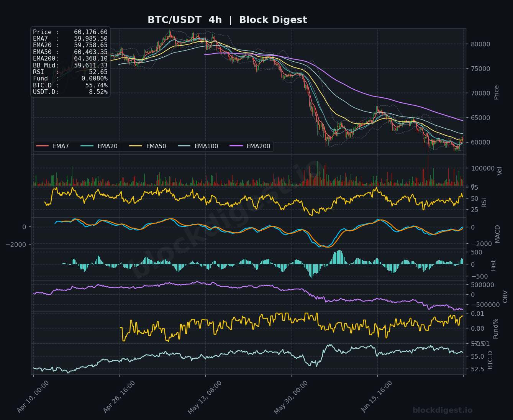Select the USDT.D value 8.52% row

point(70,92)
